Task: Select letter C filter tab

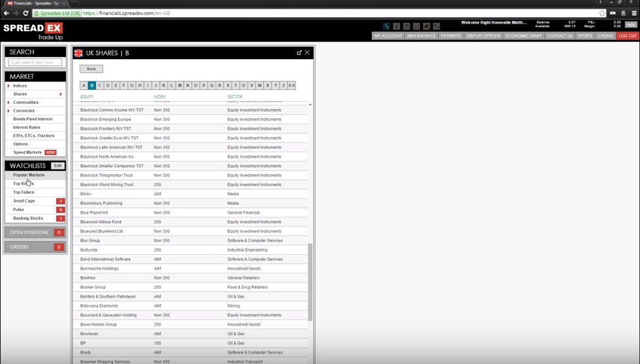Action: click(100, 85)
